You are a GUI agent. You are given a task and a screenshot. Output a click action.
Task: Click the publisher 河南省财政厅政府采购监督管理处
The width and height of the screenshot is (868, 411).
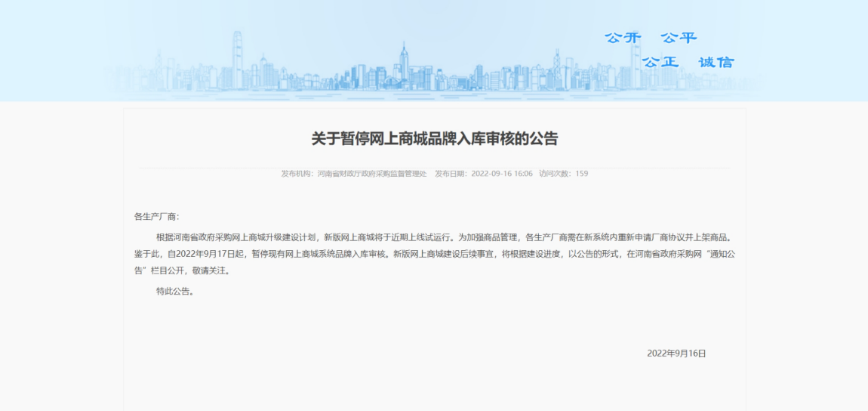click(372, 174)
